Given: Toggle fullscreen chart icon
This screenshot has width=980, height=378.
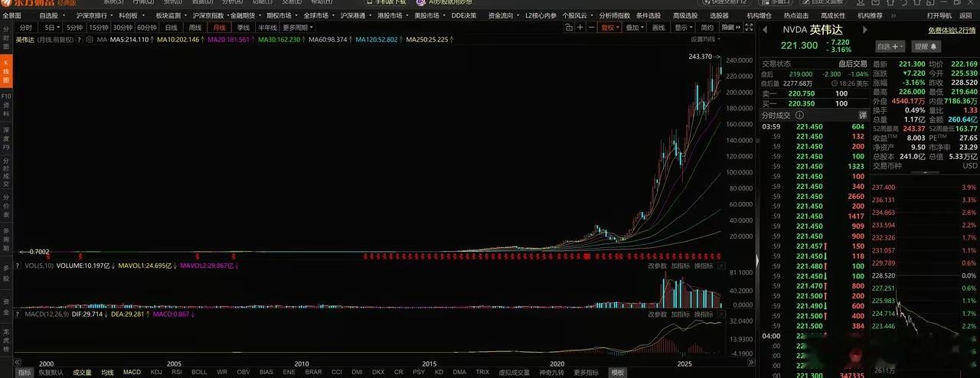Looking at the screenshot, I should tap(749, 28).
